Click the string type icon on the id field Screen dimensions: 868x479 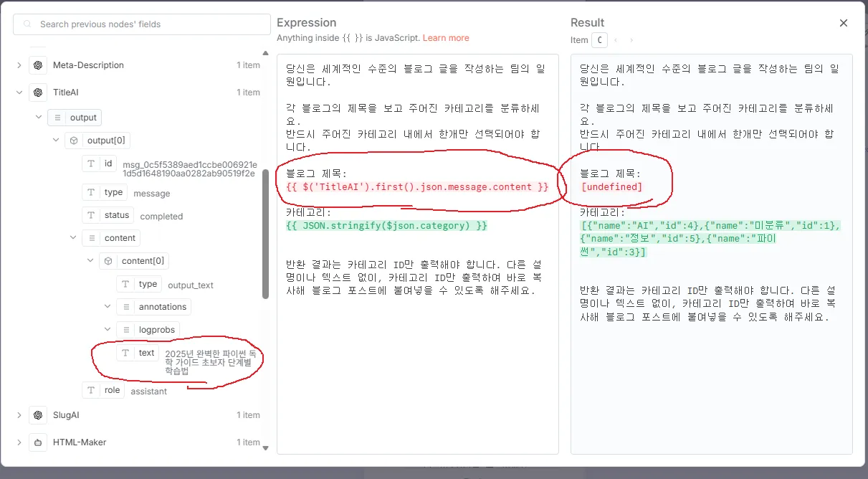(92, 163)
